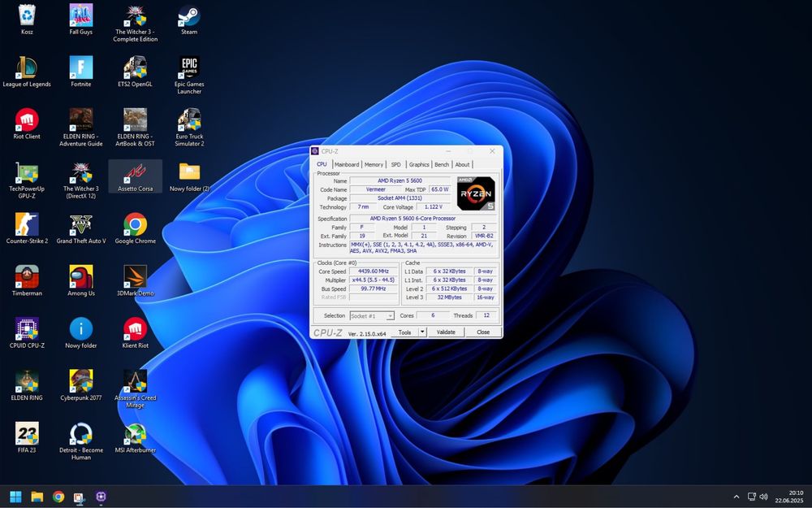Switch to the CPU tab in CPU-Z
The height and width of the screenshot is (508, 812).
[x=322, y=164]
